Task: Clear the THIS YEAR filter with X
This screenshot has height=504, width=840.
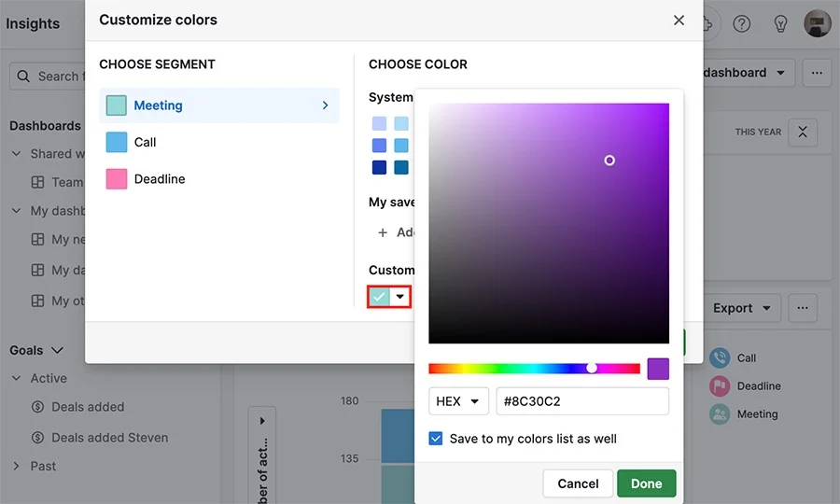Action: (803, 133)
